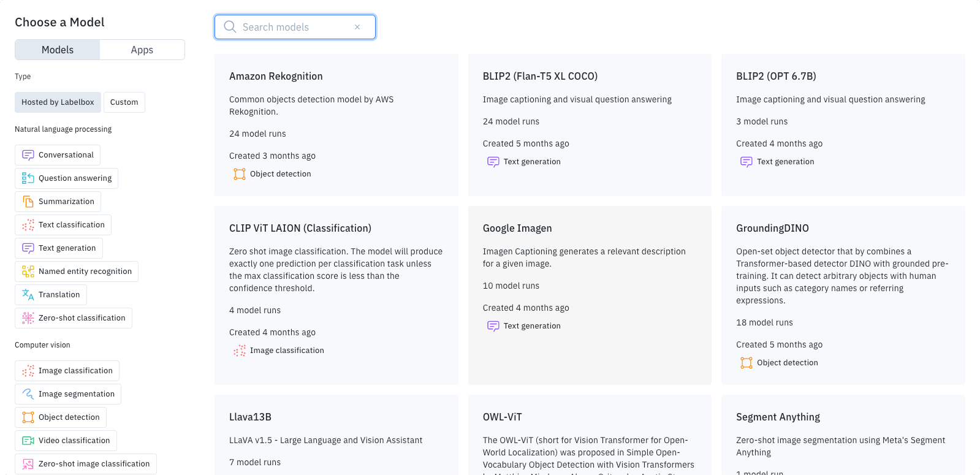Open the Amazon Rekognition model card
The height and width of the screenshot is (475, 980).
pyautogui.click(x=336, y=125)
